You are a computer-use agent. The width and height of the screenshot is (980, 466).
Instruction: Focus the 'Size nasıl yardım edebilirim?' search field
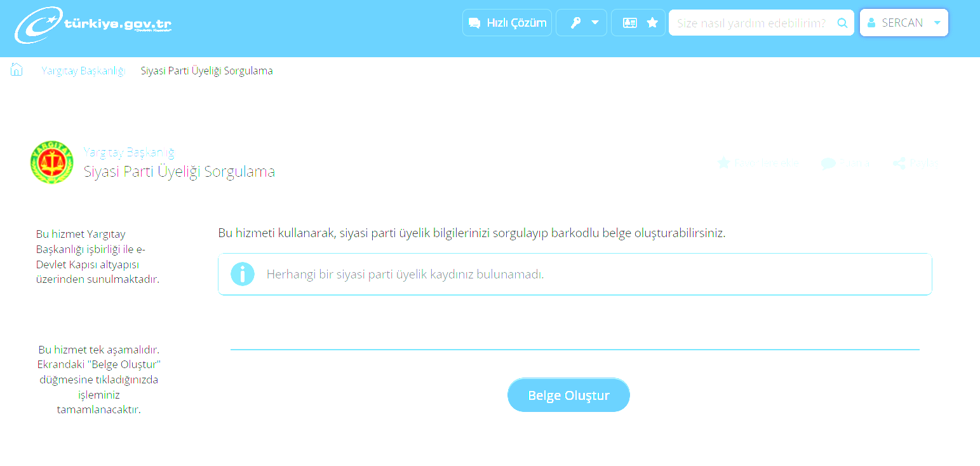(753, 23)
